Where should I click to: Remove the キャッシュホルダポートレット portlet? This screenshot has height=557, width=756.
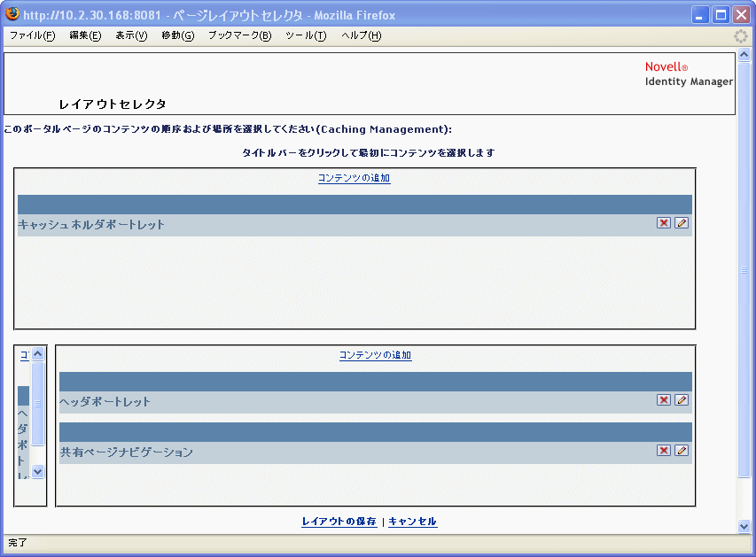coord(664,222)
